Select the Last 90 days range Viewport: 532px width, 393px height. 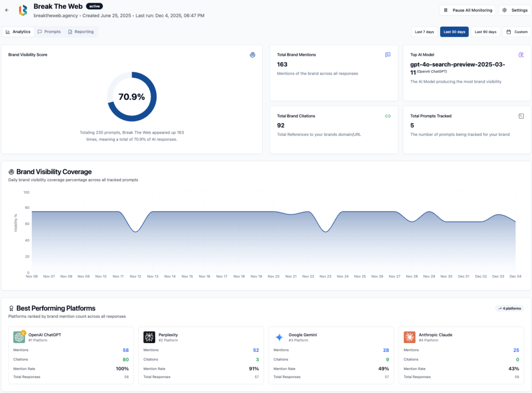(x=485, y=32)
